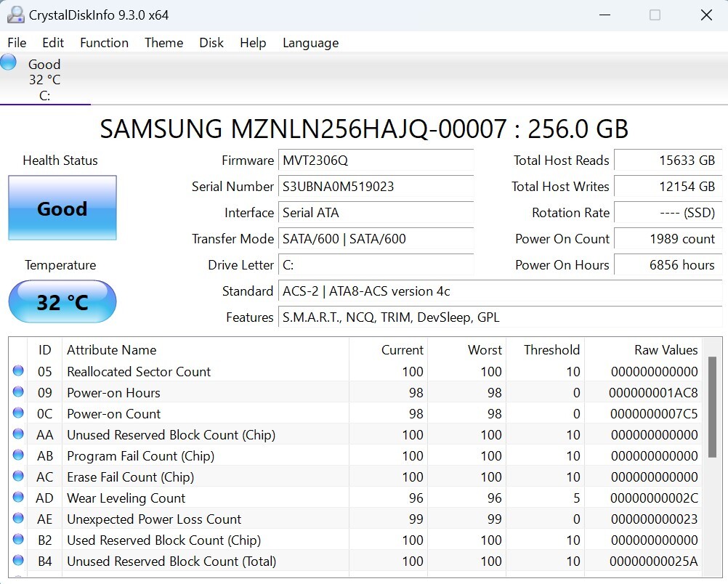Click the status orb for Power-on Hours row
The image size is (728, 584).
(x=18, y=392)
